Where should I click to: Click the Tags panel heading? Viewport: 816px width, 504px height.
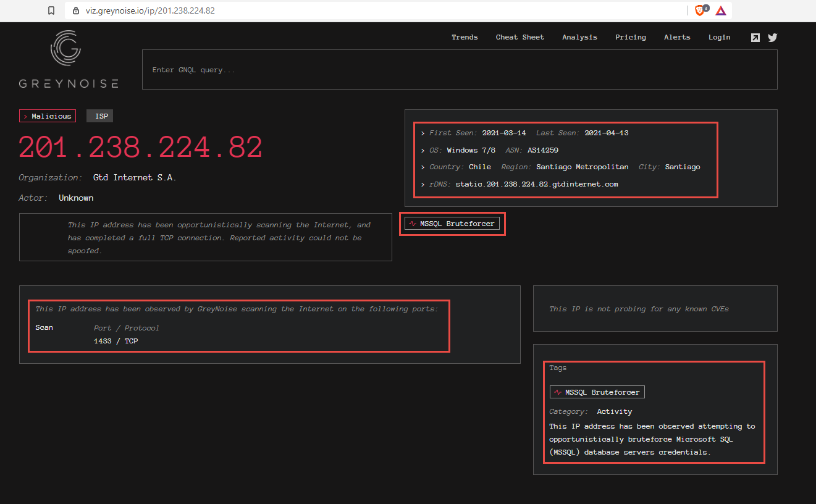click(558, 367)
